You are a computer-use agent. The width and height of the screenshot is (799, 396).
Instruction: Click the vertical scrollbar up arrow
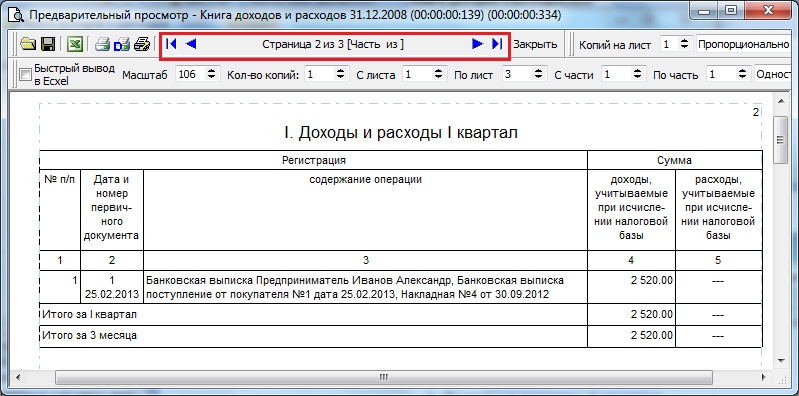tap(780, 101)
